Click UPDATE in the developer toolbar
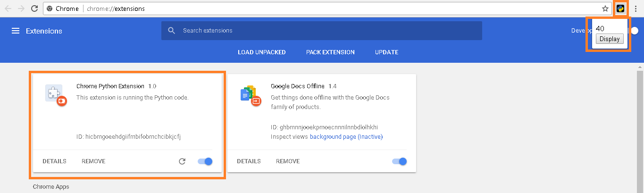The image size is (644, 193). pos(386,52)
